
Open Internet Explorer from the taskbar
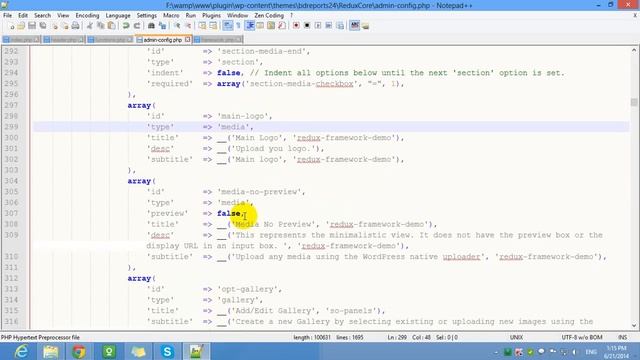[21, 351]
